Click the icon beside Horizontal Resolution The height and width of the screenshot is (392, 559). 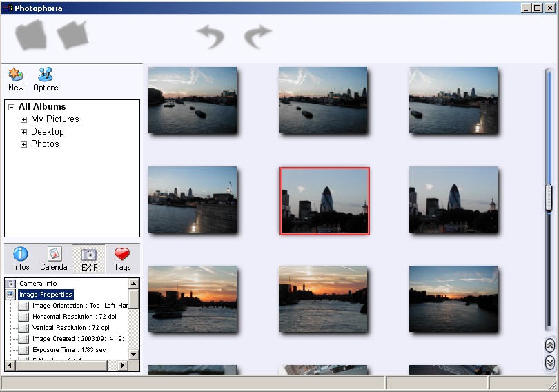tap(23, 317)
